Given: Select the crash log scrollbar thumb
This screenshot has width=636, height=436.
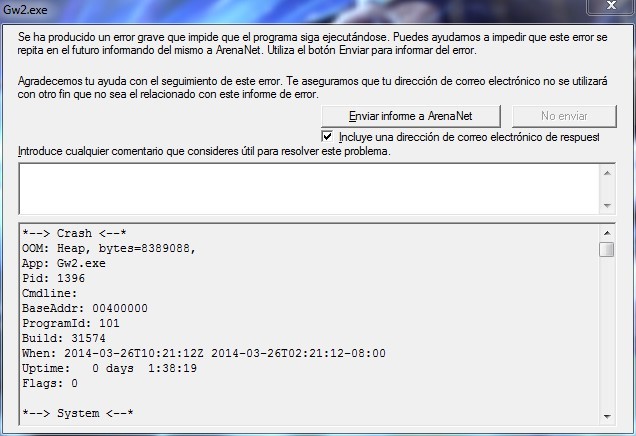Looking at the screenshot, I should pos(607,249).
